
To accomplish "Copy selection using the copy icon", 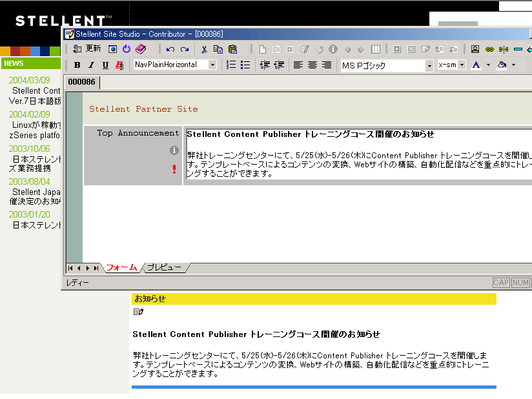I will click(x=218, y=49).
